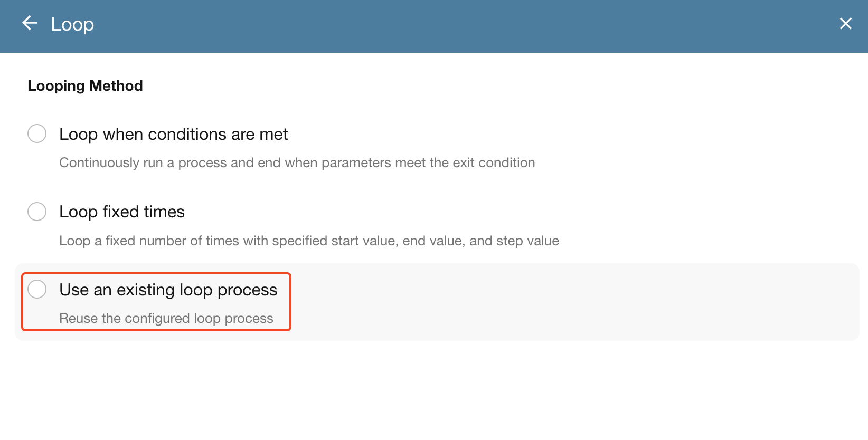
Task: Go back using the left arrow icon
Action: [30, 23]
